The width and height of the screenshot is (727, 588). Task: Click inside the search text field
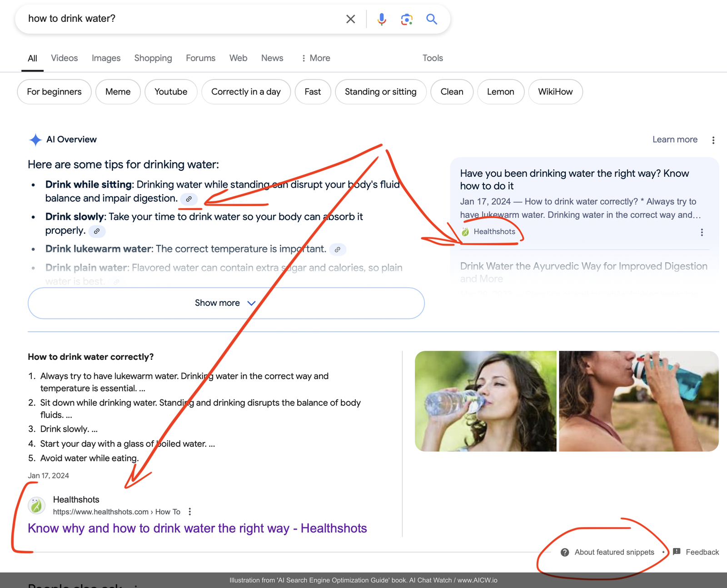click(x=182, y=19)
